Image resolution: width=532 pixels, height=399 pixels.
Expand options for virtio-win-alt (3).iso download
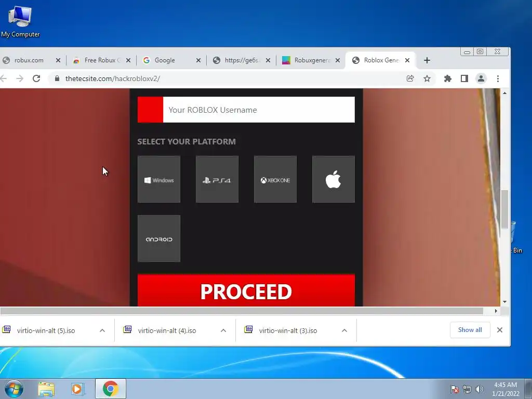(344, 330)
